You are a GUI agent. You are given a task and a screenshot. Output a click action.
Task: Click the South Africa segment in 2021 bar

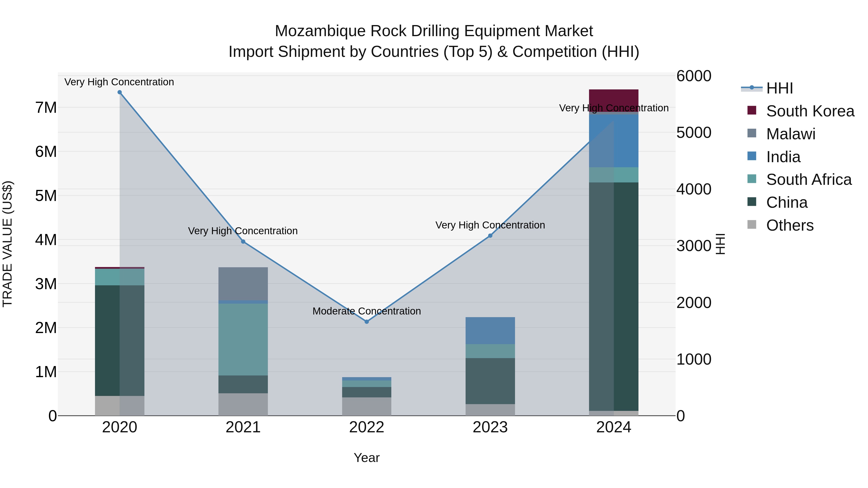243,340
